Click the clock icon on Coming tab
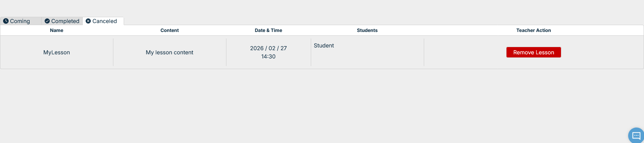This screenshot has width=644, height=143. [x=6, y=21]
